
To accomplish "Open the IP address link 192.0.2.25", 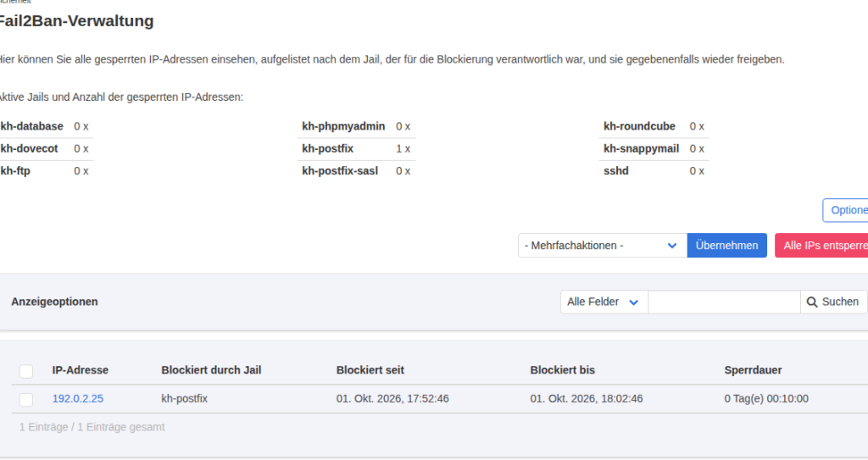I will [x=77, y=398].
